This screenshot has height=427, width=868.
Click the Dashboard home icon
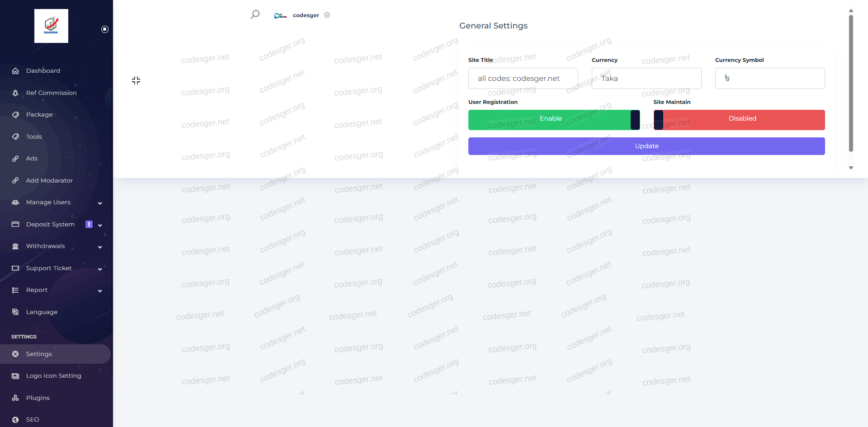pyautogui.click(x=15, y=71)
